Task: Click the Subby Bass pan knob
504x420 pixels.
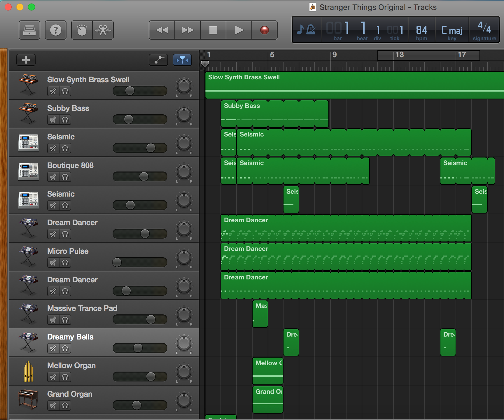Action: pos(184,115)
